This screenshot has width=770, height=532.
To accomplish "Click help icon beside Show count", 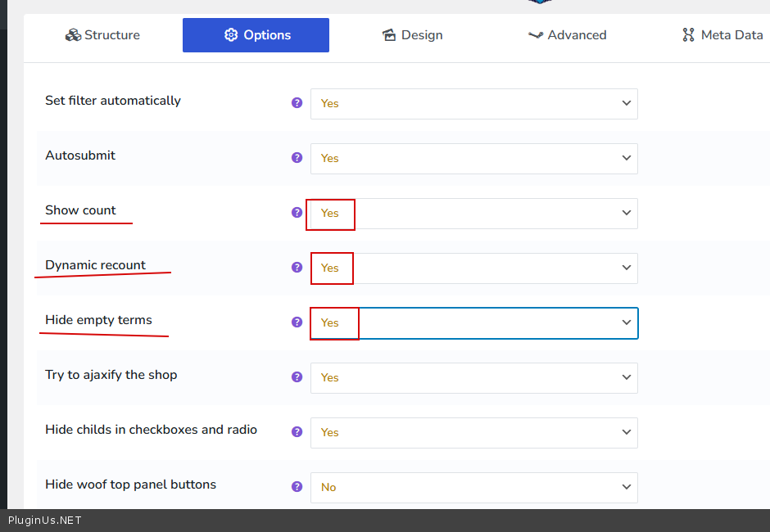I will point(297,213).
